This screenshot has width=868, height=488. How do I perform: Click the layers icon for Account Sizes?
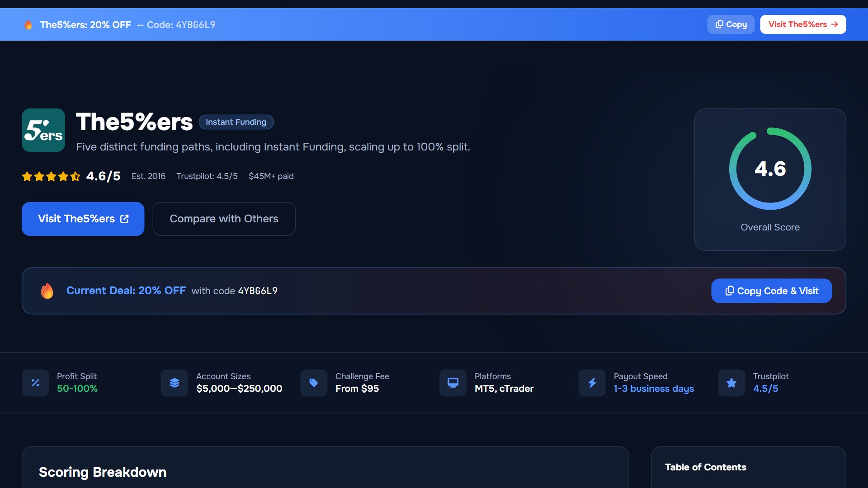pos(174,383)
